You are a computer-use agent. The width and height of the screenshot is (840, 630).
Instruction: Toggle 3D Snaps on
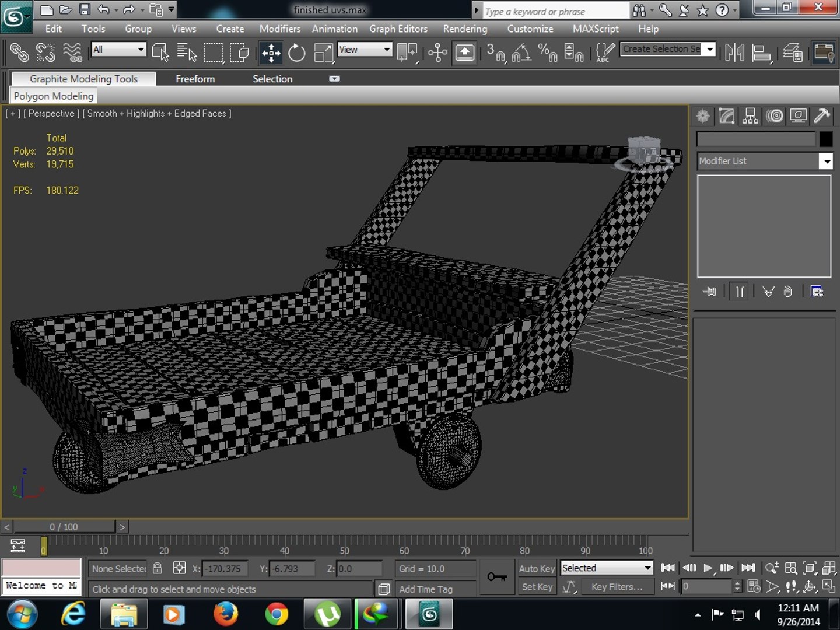[496, 53]
